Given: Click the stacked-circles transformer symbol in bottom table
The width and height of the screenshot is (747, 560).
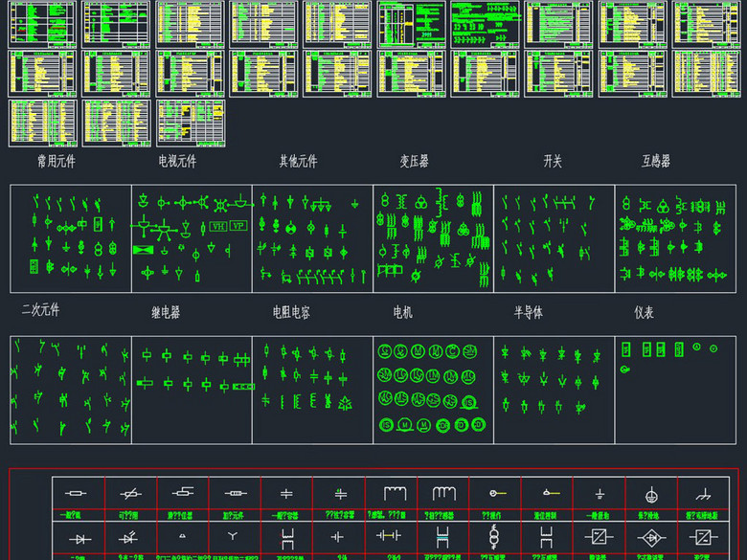Looking at the screenshot, I should 495,536.
